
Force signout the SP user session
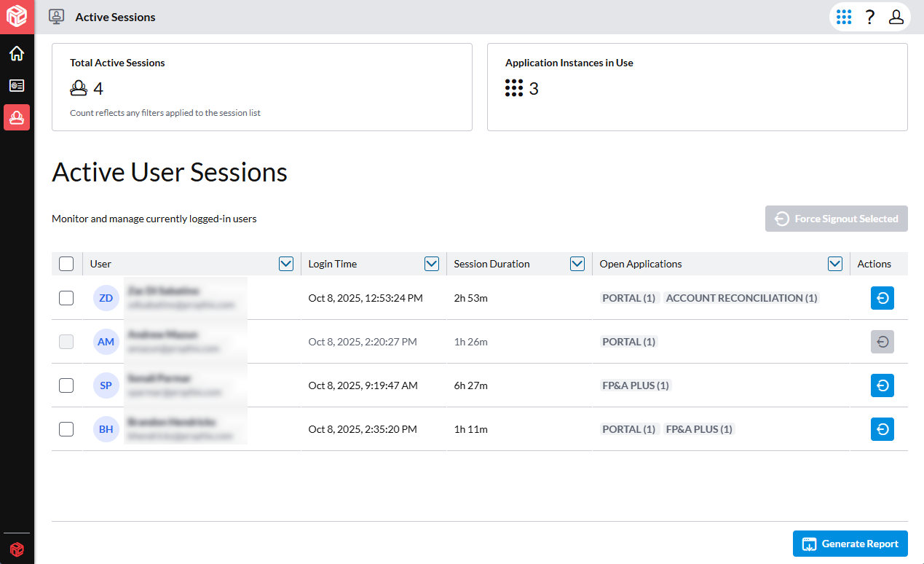tap(882, 385)
